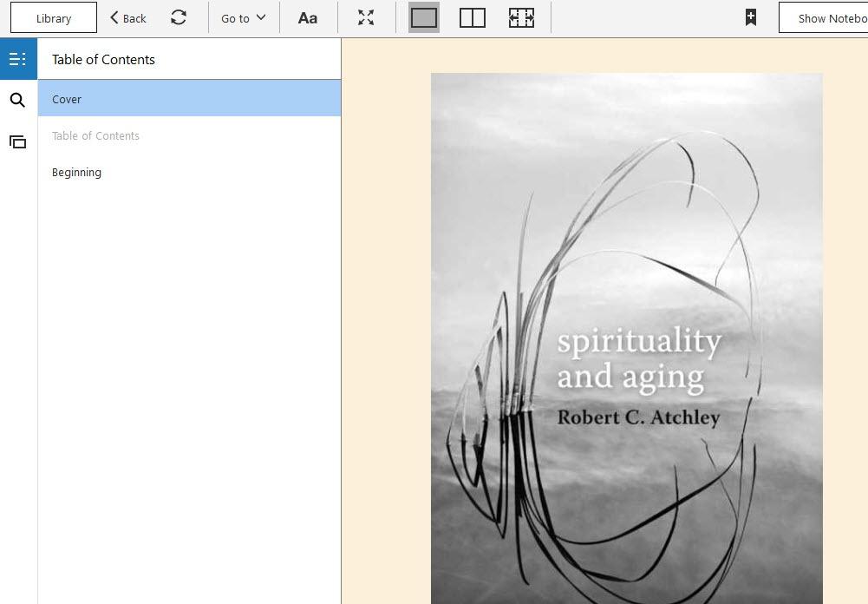868x604 pixels.
Task: Go back with the Back button
Action: tap(128, 18)
